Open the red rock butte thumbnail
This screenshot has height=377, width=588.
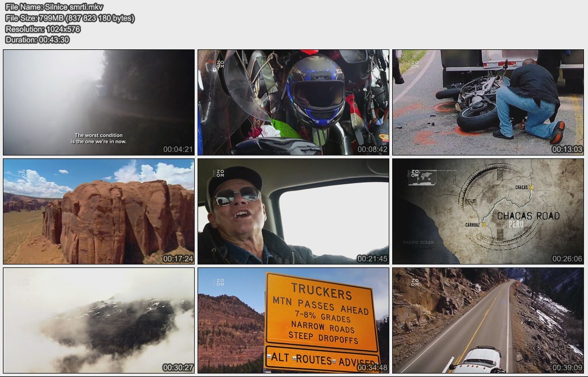(99, 211)
